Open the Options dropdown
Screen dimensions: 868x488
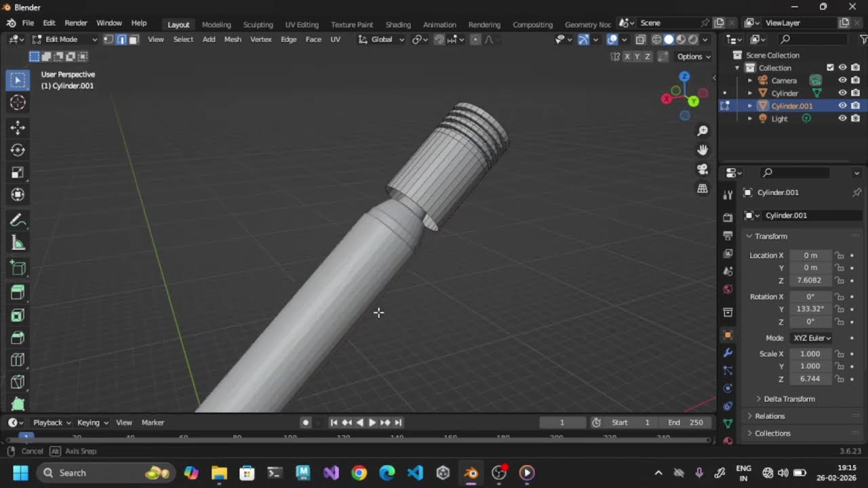pyautogui.click(x=694, y=56)
